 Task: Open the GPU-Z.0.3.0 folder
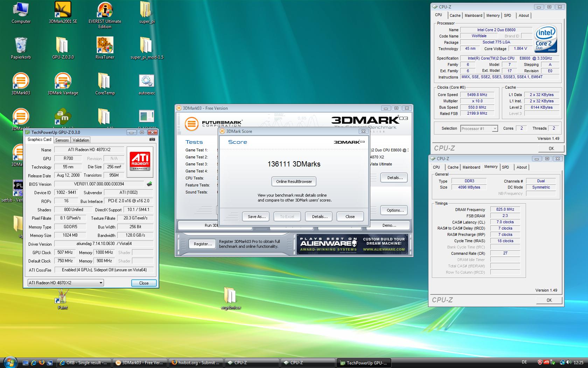[x=63, y=48]
